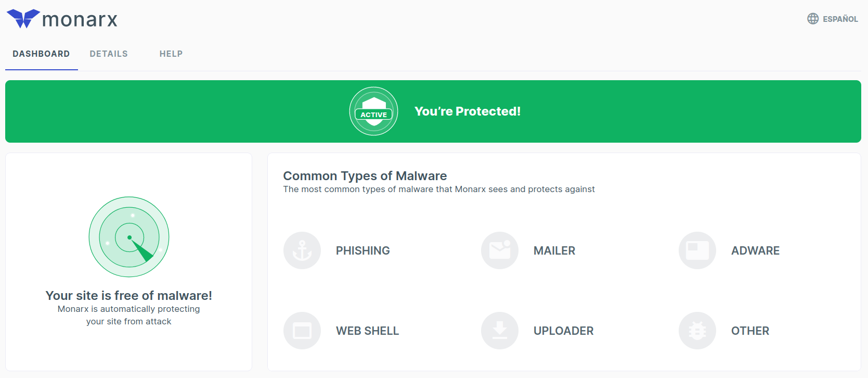The image size is (868, 378).
Task: Select the MAILER malware type label
Action: pos(554,251)
